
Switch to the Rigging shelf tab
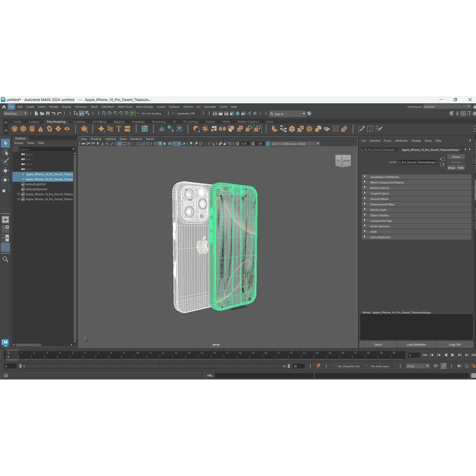(x=119, y=122)
